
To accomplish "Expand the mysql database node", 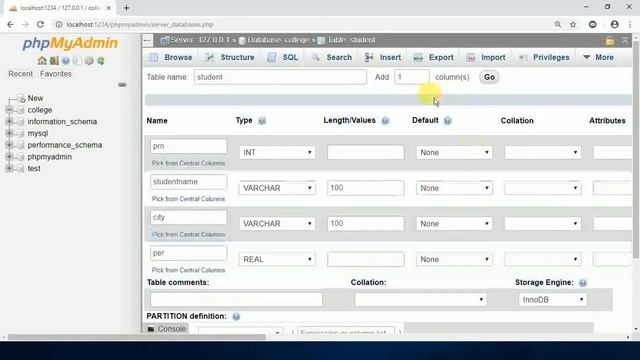I will pyautogui.click(x=9, y=133).
